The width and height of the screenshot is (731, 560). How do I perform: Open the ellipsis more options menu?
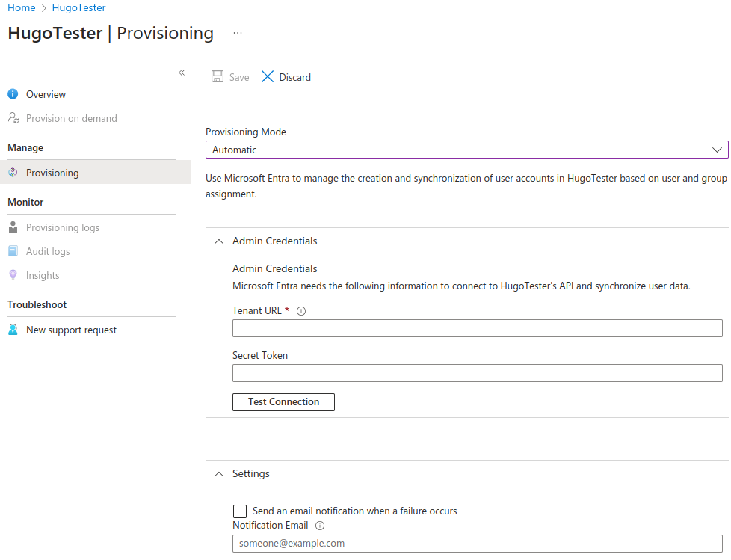click(x=238, y=33)
